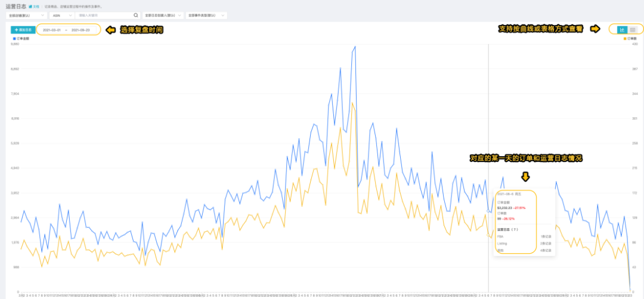The width and height of the screenshot is (644, 299).
Task: Click the start date 2021-03-01 field
Action: click(52, 29)
